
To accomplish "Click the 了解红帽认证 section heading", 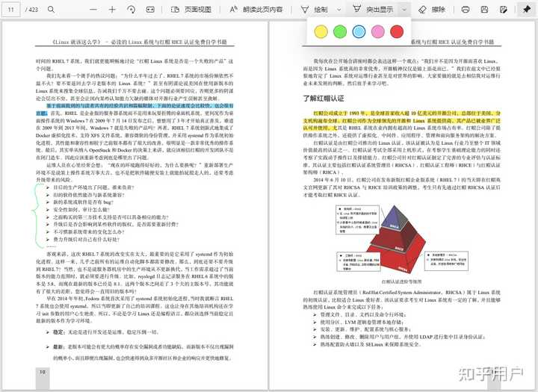I will [324, 99].
